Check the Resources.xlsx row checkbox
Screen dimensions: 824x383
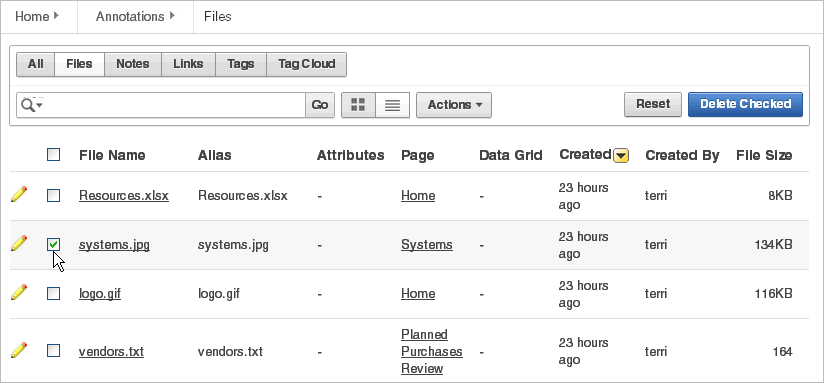[54, 195]
